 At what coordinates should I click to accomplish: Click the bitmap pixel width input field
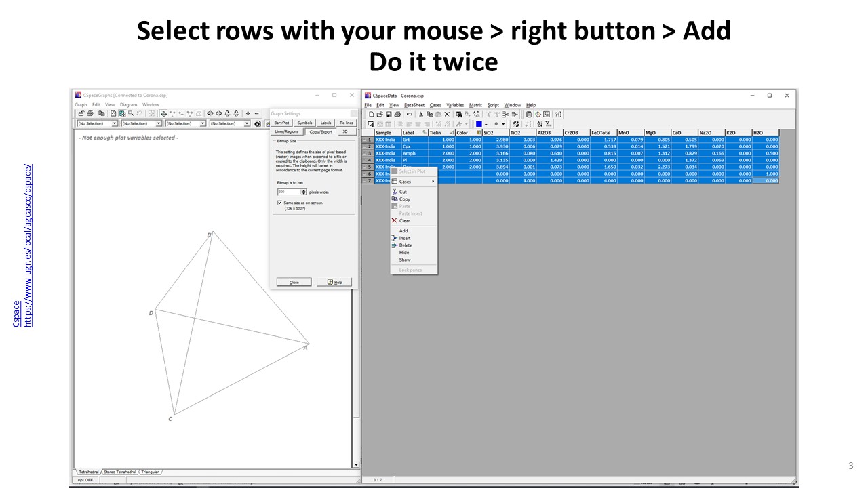point(288,192)
